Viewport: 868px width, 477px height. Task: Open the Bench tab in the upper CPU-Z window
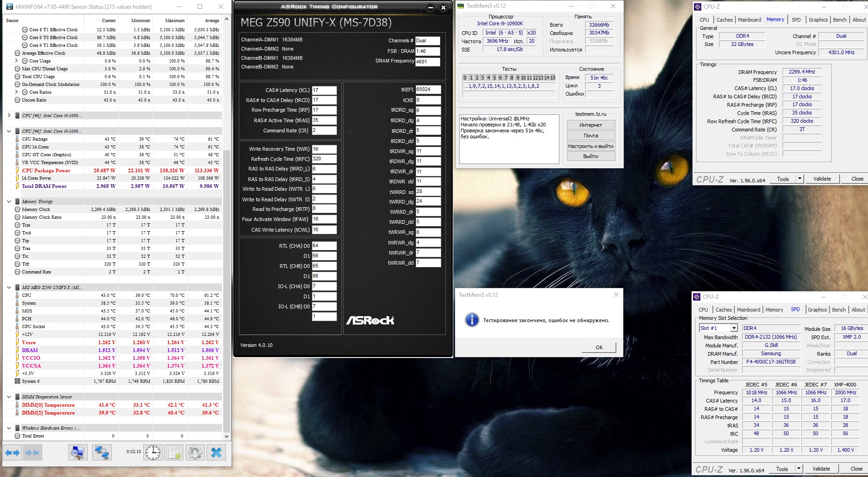coord(840,20)
